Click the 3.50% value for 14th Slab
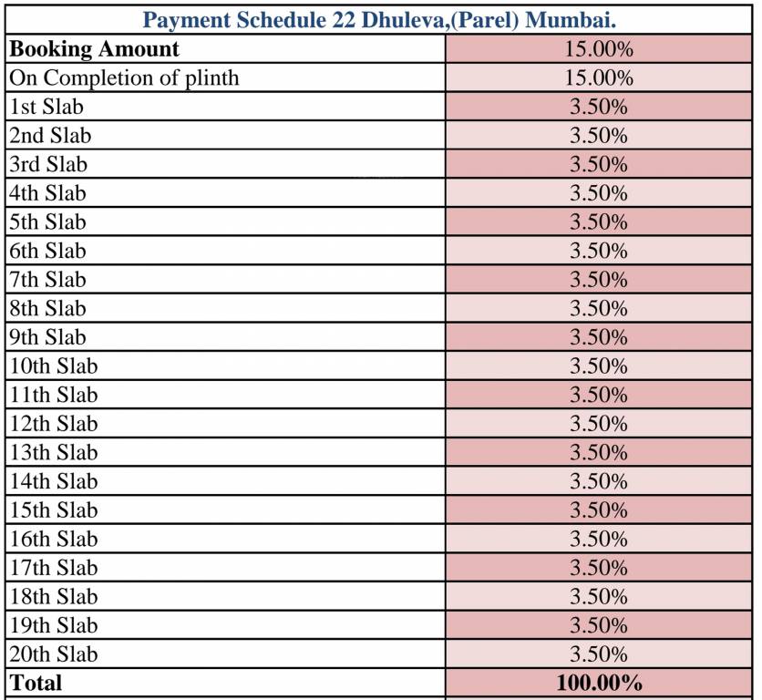Viewport: 762px width, 700px height. [599, 481]
